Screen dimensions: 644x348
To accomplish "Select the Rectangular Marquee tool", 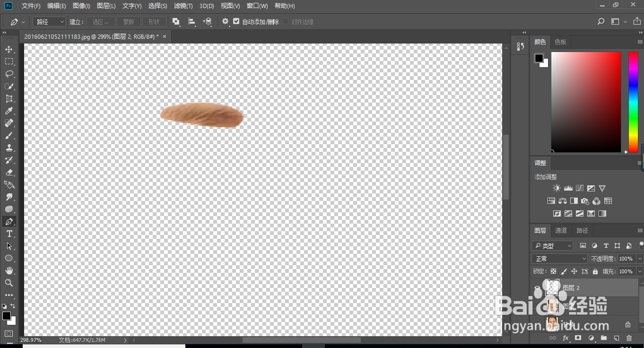I will tap(9, 62).
